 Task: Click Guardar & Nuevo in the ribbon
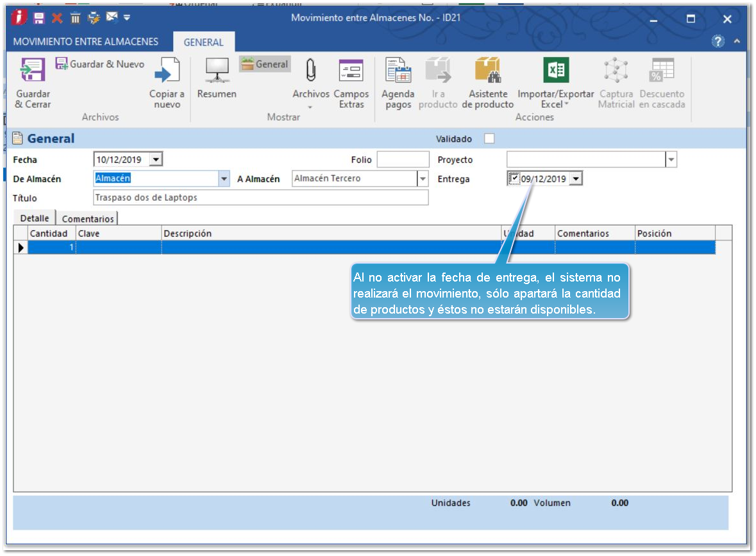click(x=100, y=64)
